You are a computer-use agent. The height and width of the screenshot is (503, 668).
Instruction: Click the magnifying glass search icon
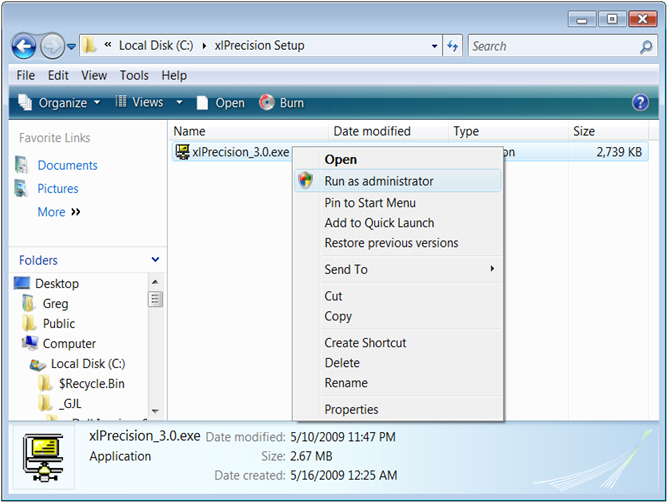(646, 46)
